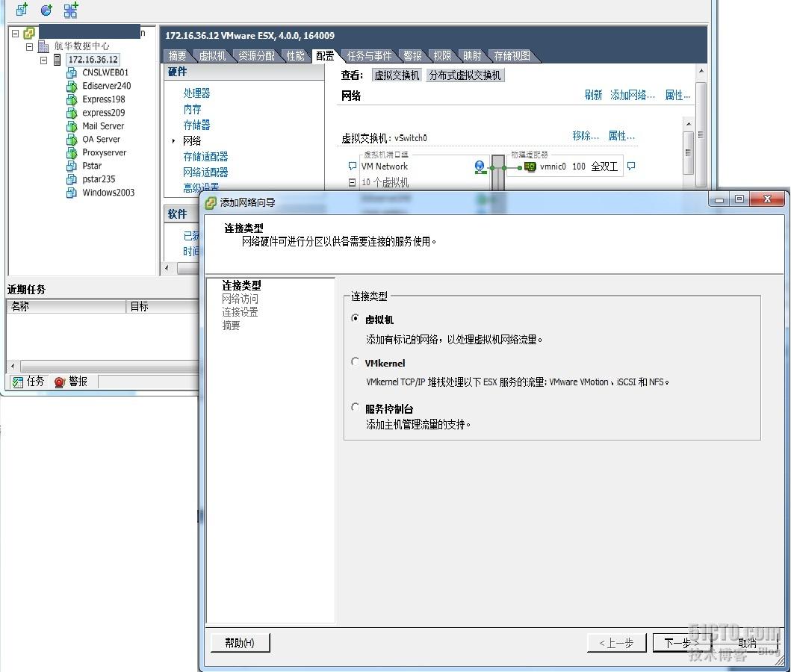Click the 名称 column header in recent tasks
Screen dimensions: 791x672
click(x=66, y=307)
